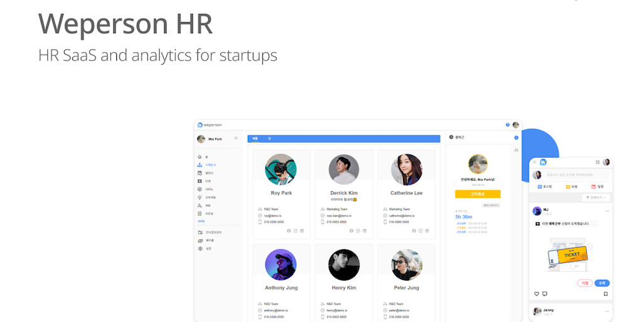Click Derrick Kim's Instagram icon
Image resolution: width=644 pixels, height=322 pixels.
tap(358, 231)
